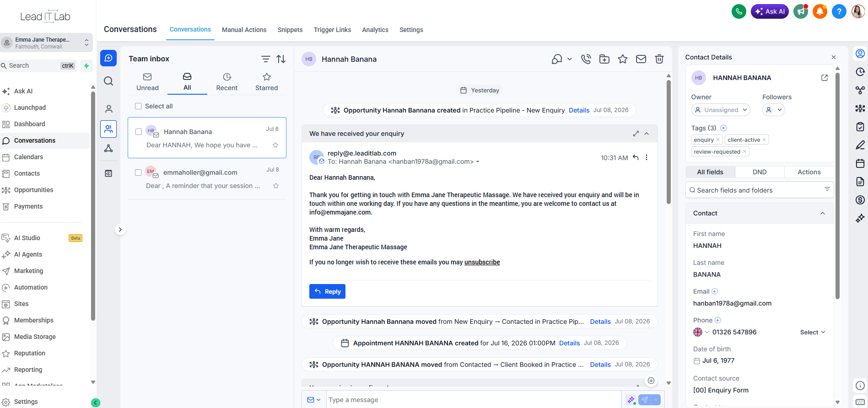Click the Type a message field
868x408 pixels.
point(474,400)
